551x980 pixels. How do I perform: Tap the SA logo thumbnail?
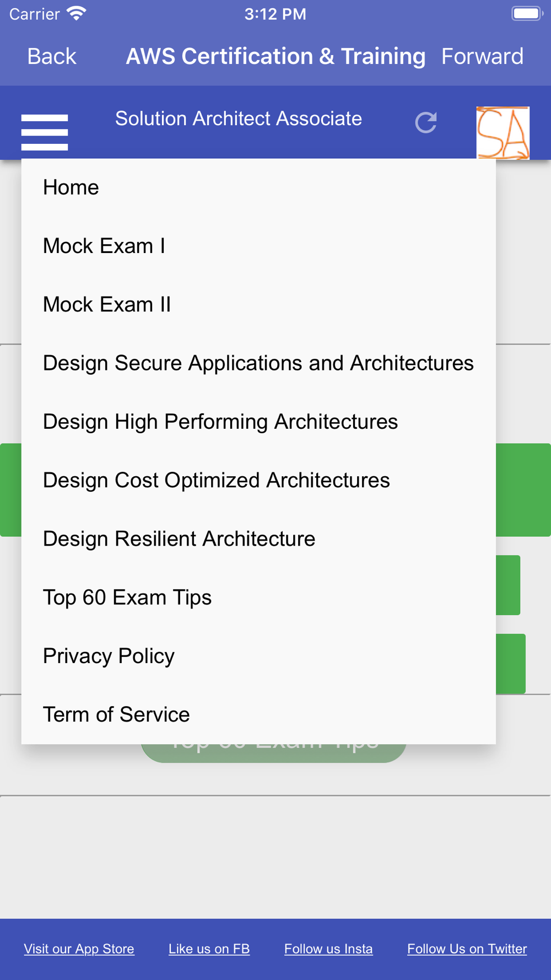click(x=503, y=133)
